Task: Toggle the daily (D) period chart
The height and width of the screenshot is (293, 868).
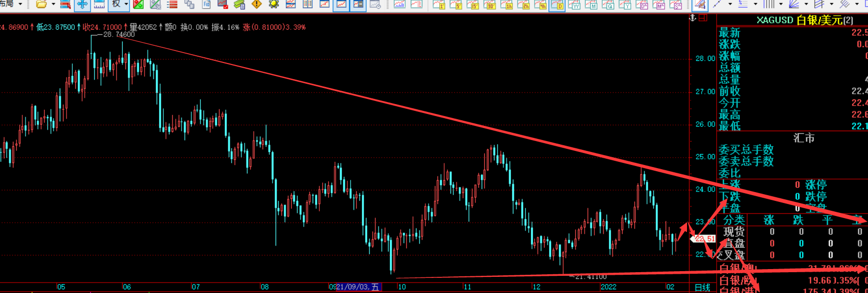Action: click(557, 5)
